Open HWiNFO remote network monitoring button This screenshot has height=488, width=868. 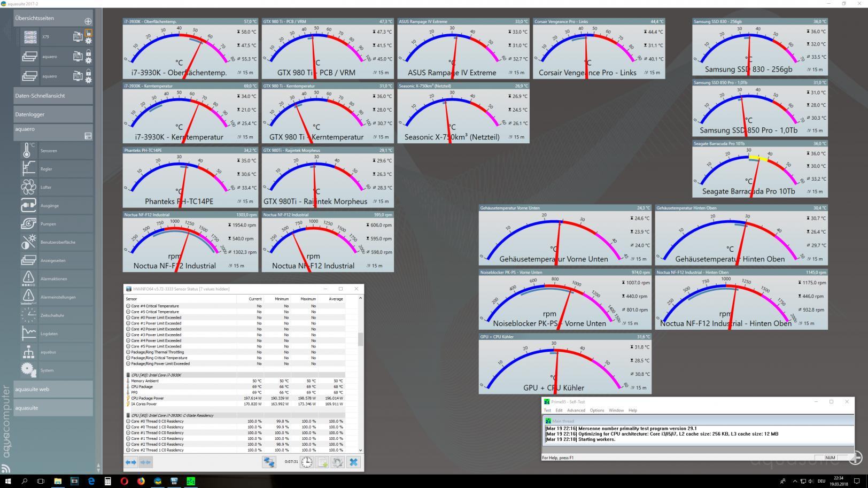coord(269,462)
